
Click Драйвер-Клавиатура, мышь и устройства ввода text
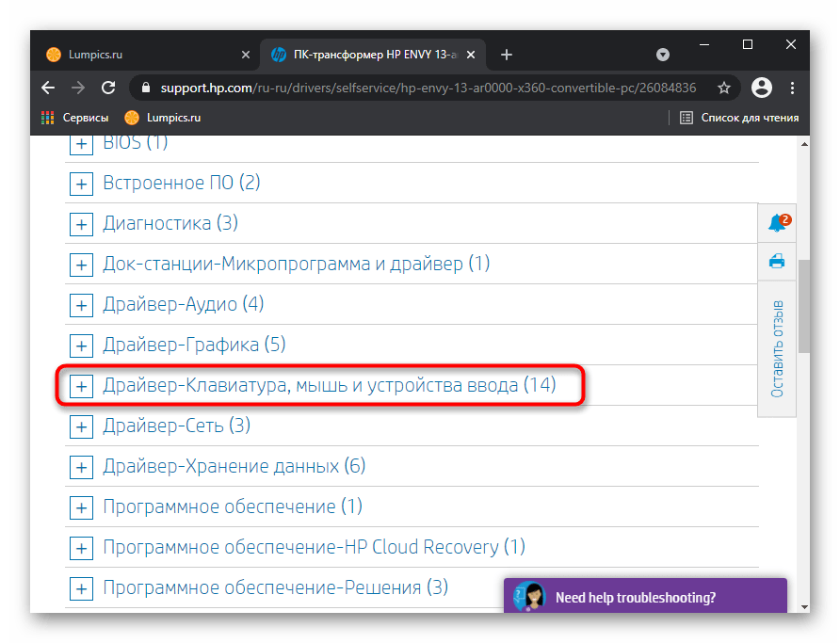[311, 385]
